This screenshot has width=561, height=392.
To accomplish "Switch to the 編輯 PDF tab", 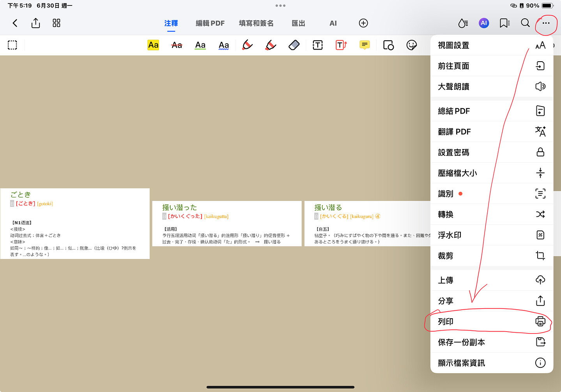I will tap(210, 23).
